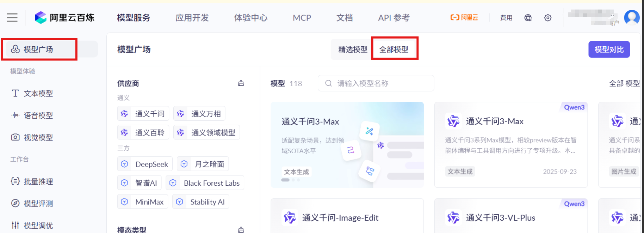This screenshot has height=233, width=644.
Task: Click the Qwen logo on 通义千问-Image-Edit card
Action: 290,217
